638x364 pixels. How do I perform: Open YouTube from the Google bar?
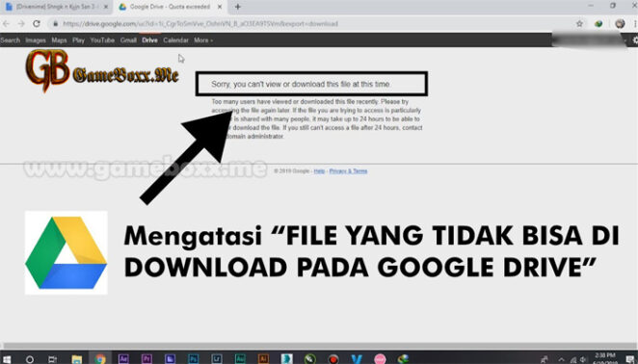click(102, 40)
